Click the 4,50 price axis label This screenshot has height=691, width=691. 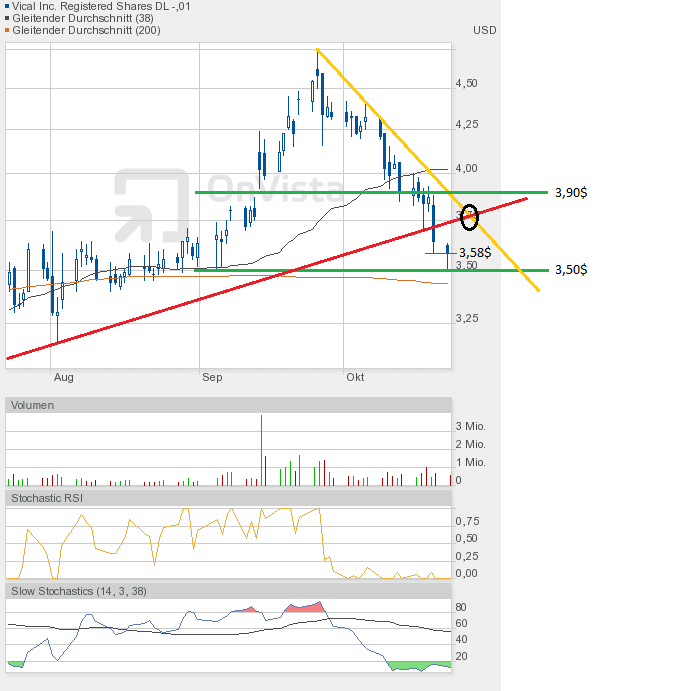point(466,83)
